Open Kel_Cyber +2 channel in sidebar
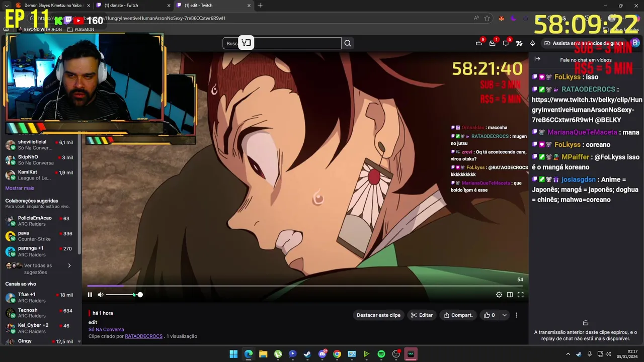This screenshot has height=362, width=644. pyautogui.click(x=39, y=328)
